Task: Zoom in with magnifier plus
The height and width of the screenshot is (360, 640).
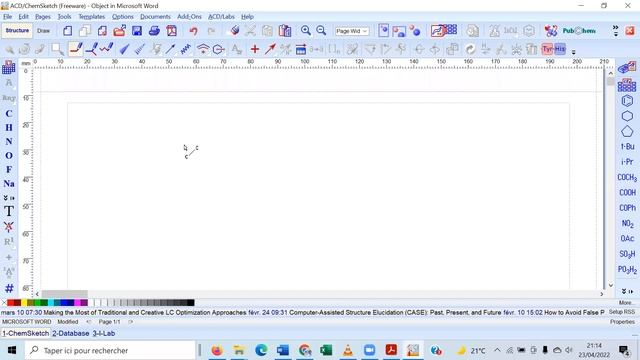Action: coord(305,31)
